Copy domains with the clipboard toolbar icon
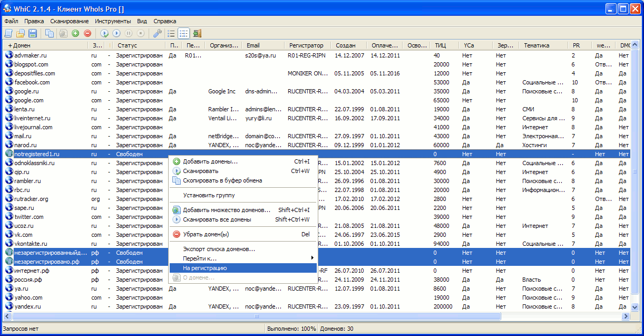 (49, 33)
